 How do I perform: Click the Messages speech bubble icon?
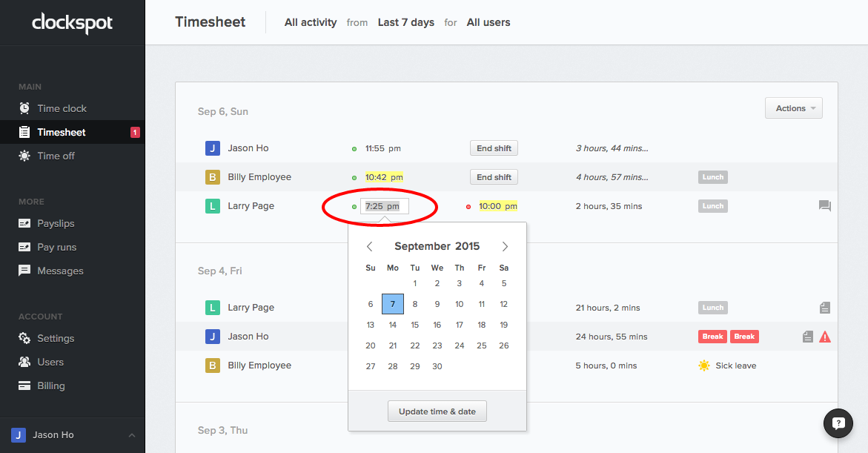click(x=24, y=271)
